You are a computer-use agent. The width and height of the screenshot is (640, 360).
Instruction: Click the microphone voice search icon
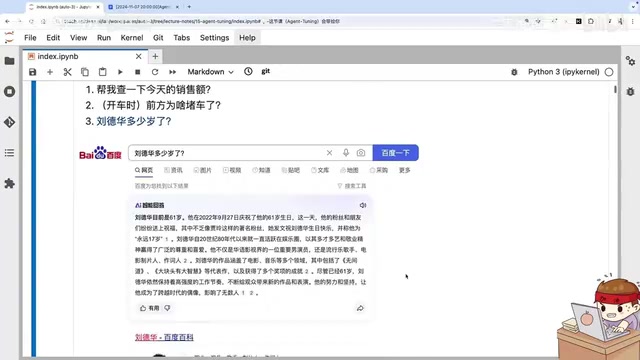pyautogui.click(x=346, y=153)
